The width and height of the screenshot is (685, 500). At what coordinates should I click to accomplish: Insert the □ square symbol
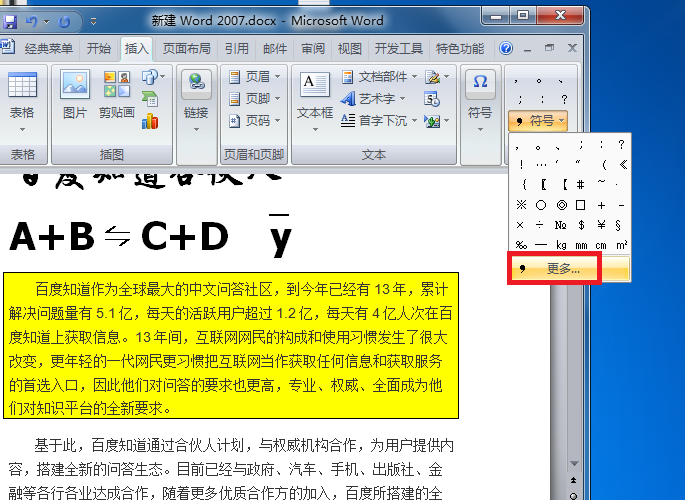(581, 205)
